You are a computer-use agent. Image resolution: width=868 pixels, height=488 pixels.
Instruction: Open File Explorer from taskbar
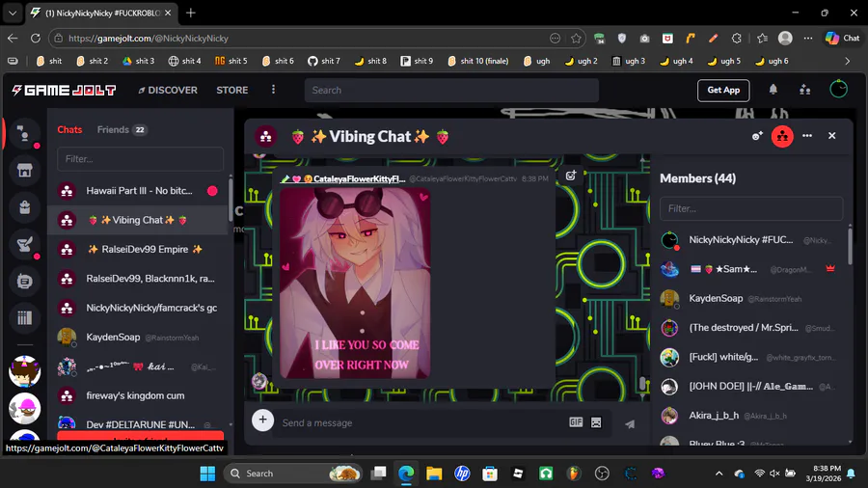[x=434, y=474]
